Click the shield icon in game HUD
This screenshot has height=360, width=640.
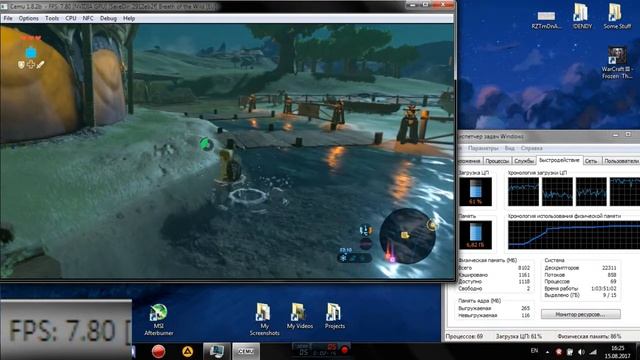pyautogui.click(x=21, y=64)
